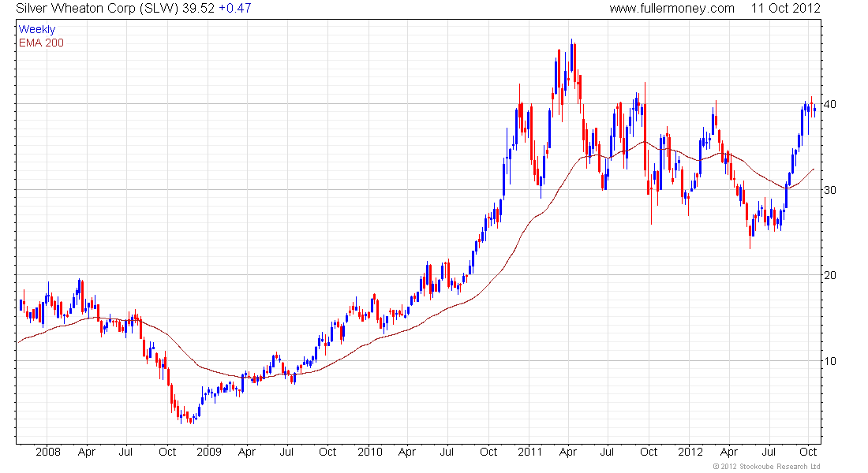Select the Apr label between 2008 and 2009
The image size is (868, 473).
87,452
